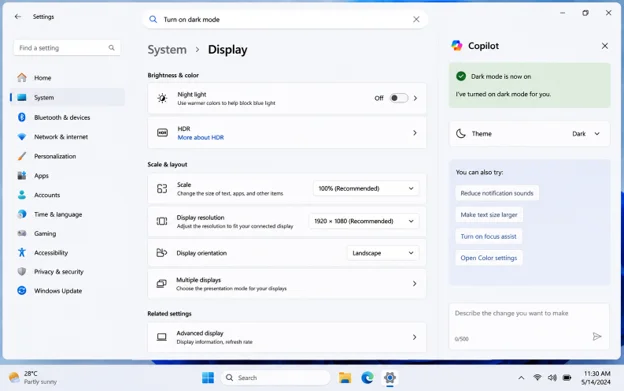The height and width of the screenshot is (391, 624).
Task: Open the Theme dropdown set to Dark
Action: pos(586,134)
